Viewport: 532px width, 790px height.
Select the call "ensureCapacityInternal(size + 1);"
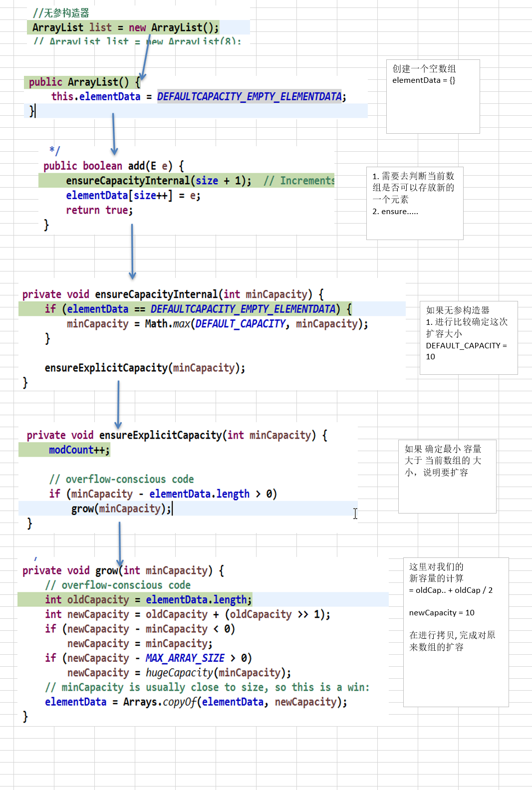(x=159, y=181)
